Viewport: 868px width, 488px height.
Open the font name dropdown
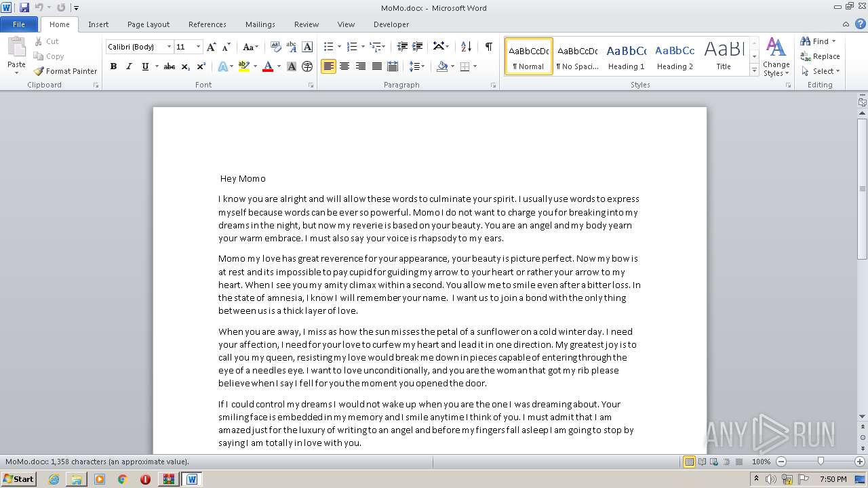click(169, 47)
